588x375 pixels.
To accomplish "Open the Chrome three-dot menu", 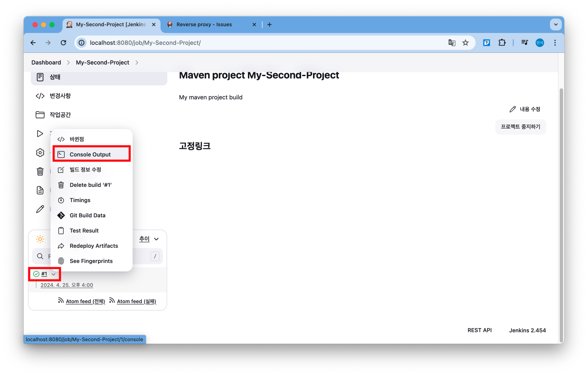I will 555,43.
